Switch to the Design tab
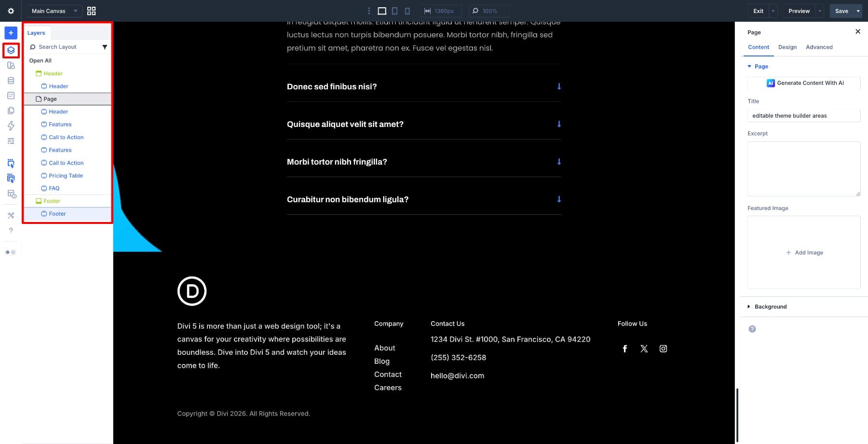Image resolution: width=868 pixels, height=444 pixels. 787,47
